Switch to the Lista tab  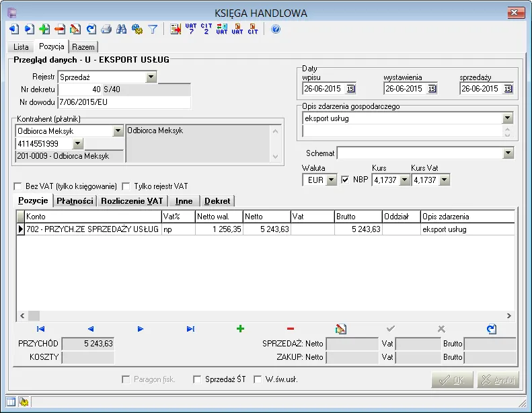point(21,47)
